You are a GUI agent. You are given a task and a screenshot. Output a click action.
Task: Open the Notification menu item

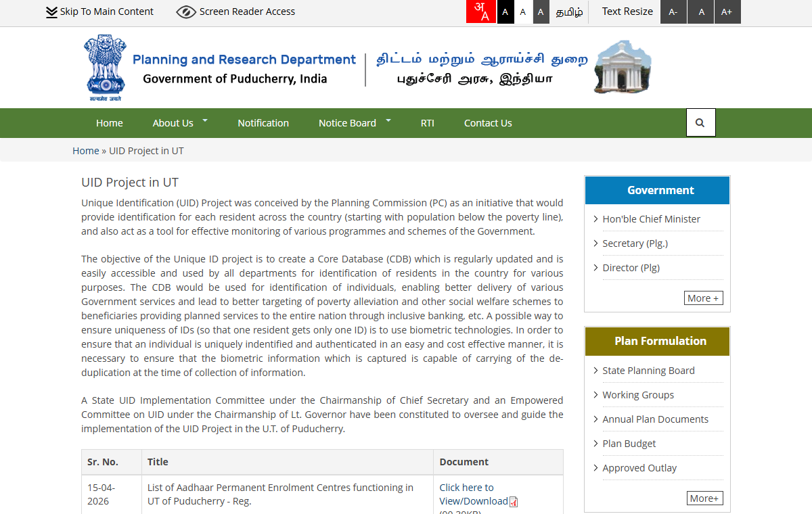click(x=263, y=123)
